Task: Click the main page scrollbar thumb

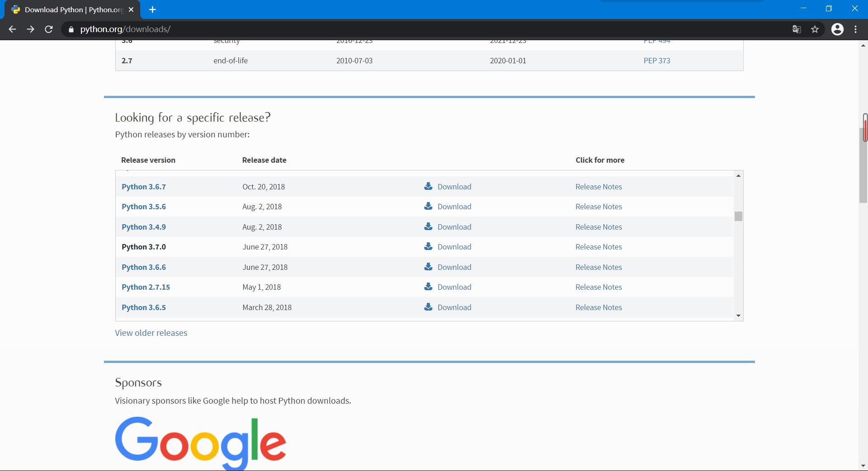Action: click(x=863, y=165)
